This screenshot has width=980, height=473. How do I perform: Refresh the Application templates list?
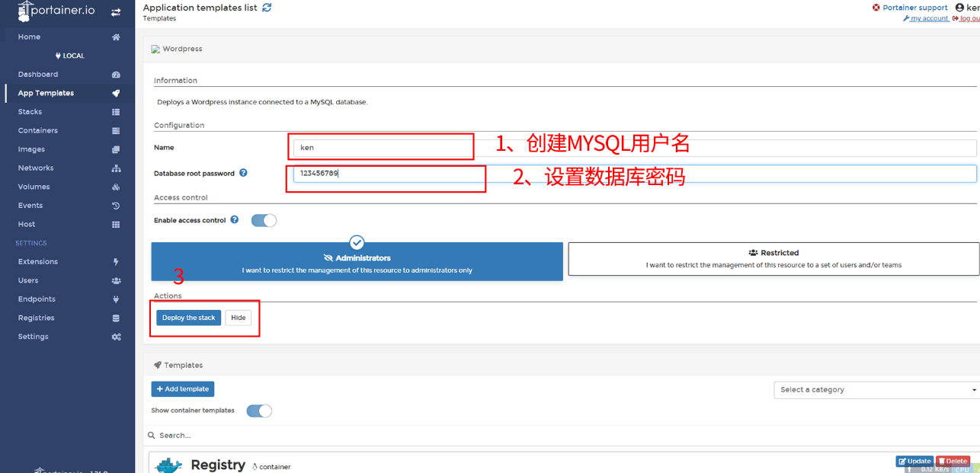click(267, 8)
